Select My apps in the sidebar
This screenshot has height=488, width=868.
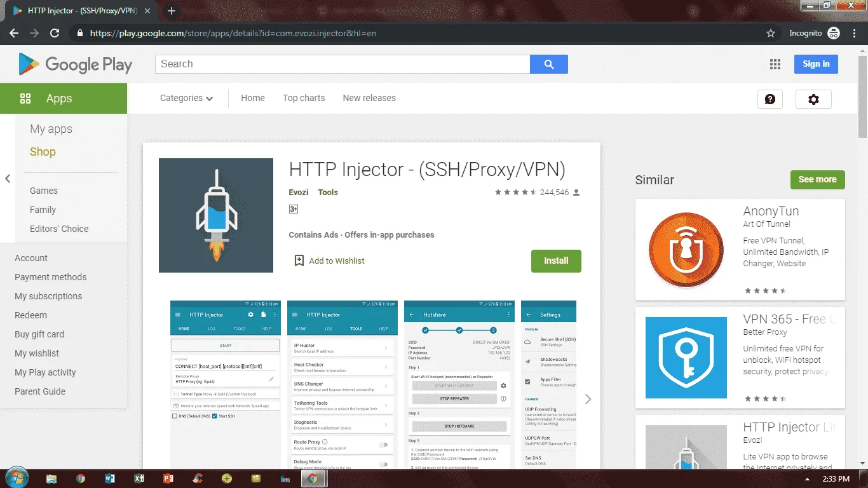51,129
